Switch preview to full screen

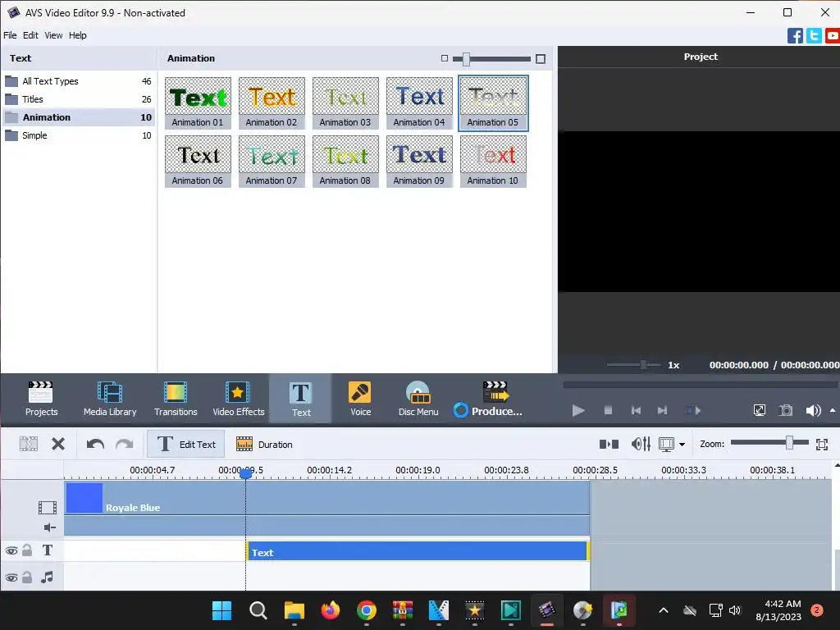[x=759, y=410]
